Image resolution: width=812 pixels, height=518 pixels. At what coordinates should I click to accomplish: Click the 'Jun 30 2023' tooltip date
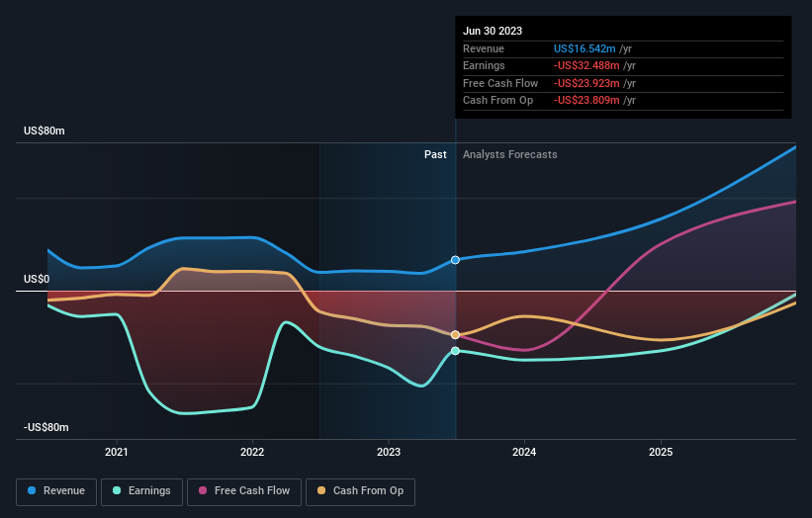coord(493,31)
